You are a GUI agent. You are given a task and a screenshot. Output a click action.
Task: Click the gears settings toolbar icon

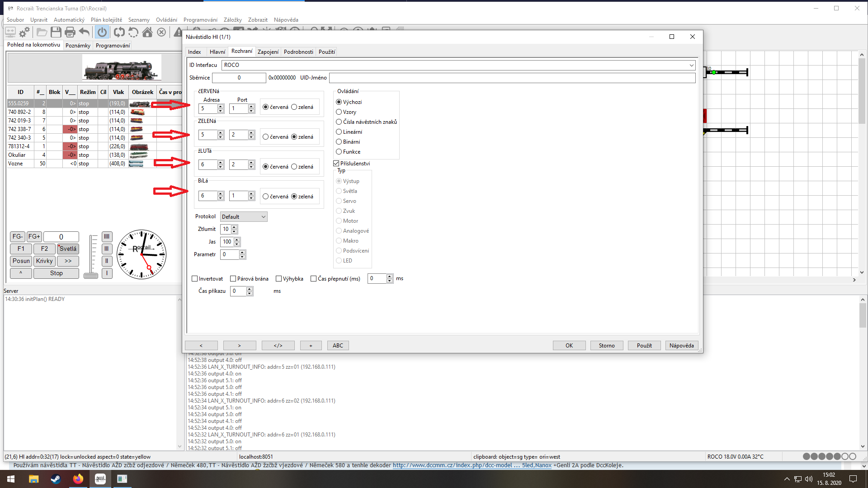24,32
